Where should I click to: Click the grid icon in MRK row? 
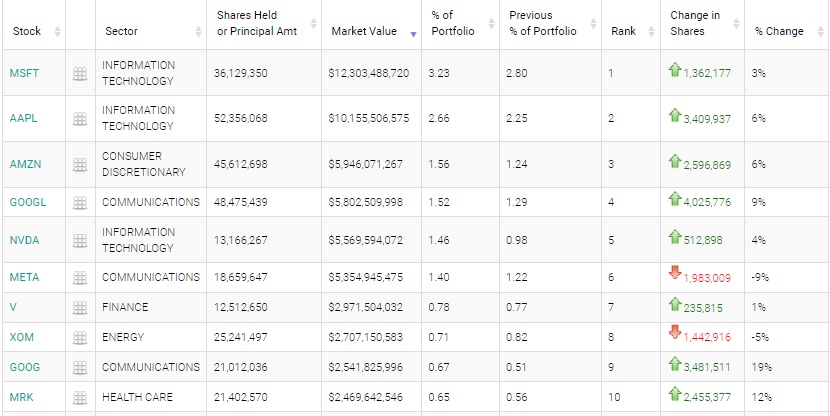point(80,397)
